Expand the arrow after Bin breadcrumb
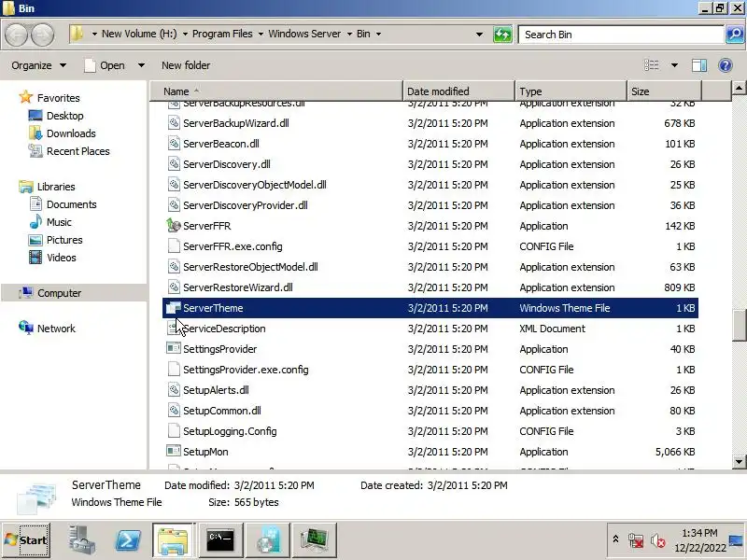This screenshot has height=560, width=747. (378, 34)
